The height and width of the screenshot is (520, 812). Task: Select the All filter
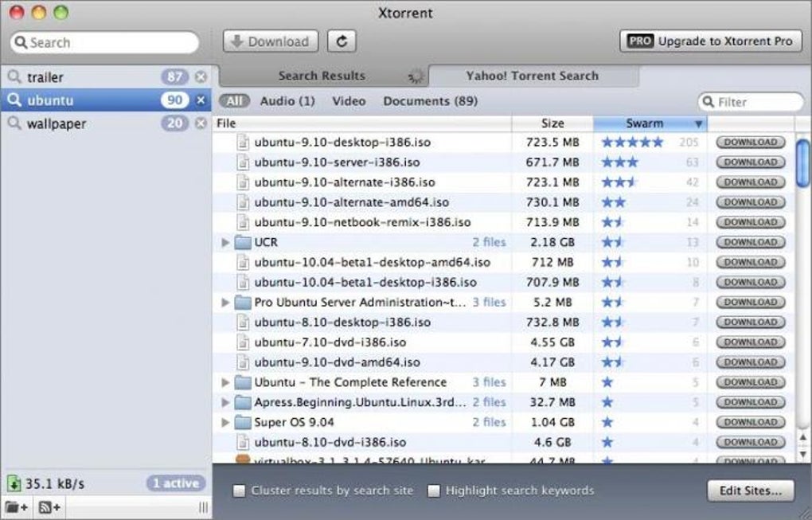(x=234, y=101)
